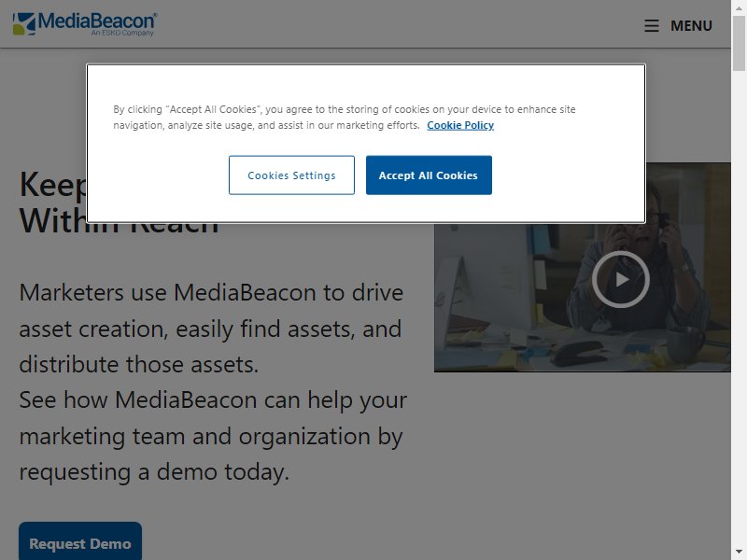747x560 pixels.
Task: Click the text 'Marketers use MediaBeacon to drive'
Action: coord(211,292)
